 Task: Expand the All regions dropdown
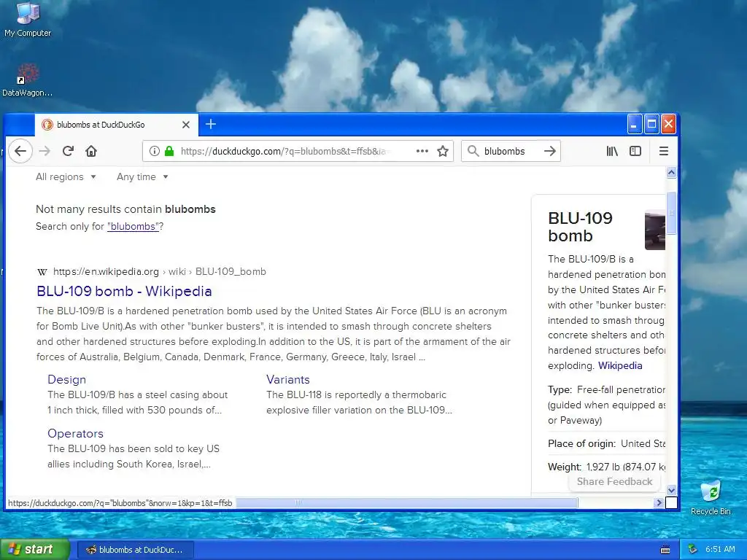pos(66,176)
